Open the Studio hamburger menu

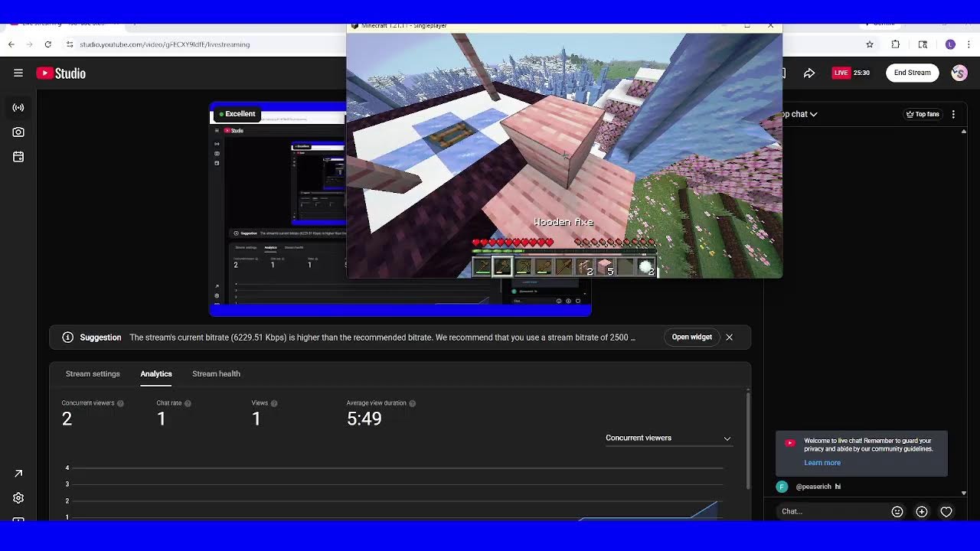[18, 73]
